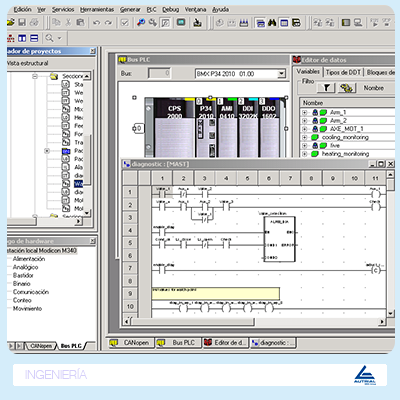Expand the Arm_1 variable row
Screen dimensions: 400x400
click(304, 112)
